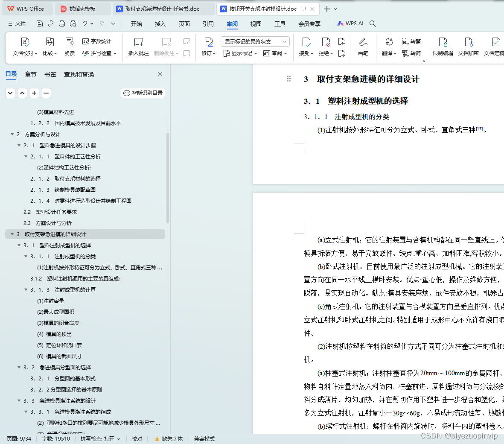
Task: Toggle 修订 track changes
Action: point(208,47)
